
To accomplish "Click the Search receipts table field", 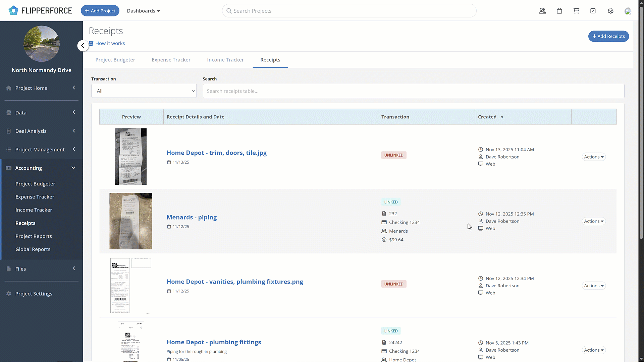I will click(413, 91).
